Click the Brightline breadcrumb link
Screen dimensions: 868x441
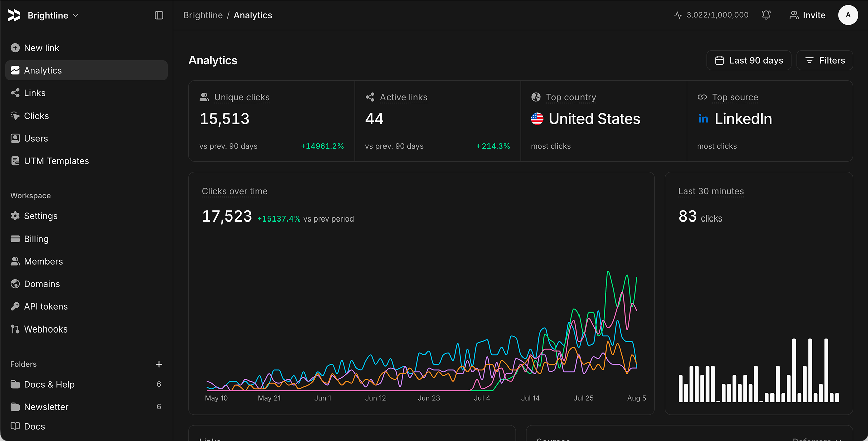tap(203, 15)
